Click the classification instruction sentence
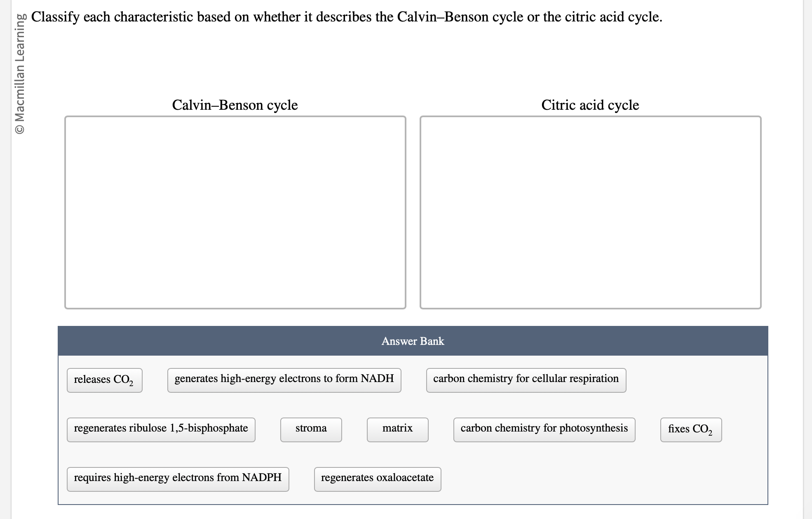Screen dimensions: 812x519 [x=346, y=17]
